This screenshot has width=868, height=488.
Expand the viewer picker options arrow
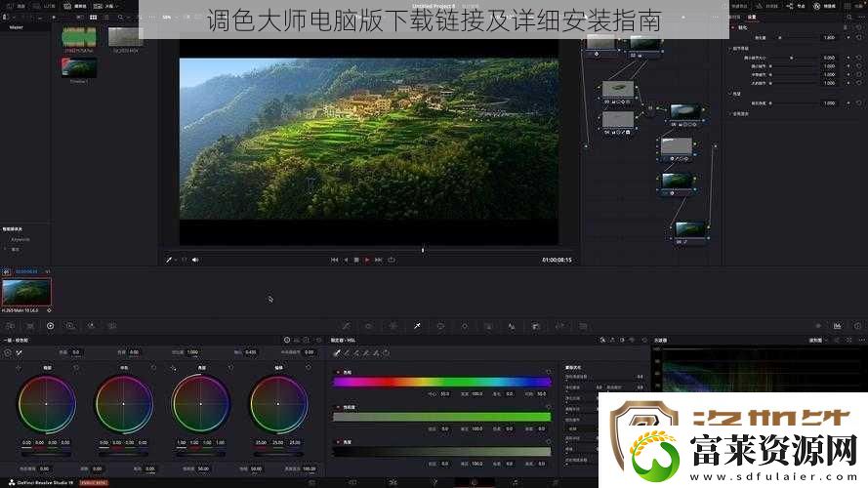click(176, 260)
